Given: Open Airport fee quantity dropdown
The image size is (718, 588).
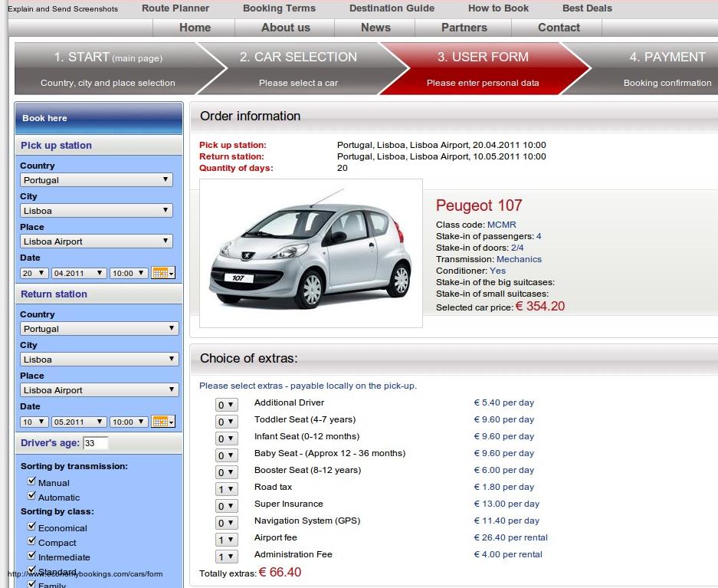Looking at the screenshot, I should point(226,540).
